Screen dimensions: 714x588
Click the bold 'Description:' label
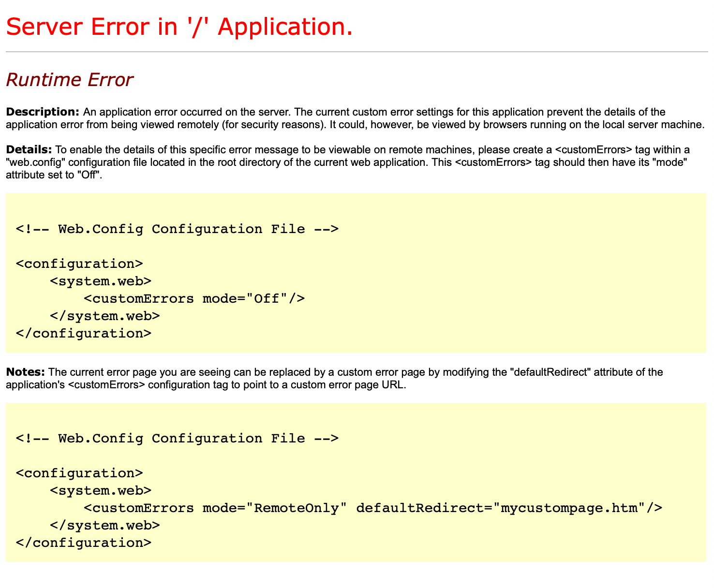pos(42,112)
